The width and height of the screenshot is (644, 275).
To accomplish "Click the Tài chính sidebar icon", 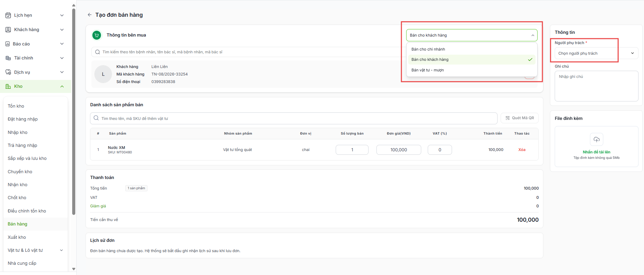I will coord(8,58).
